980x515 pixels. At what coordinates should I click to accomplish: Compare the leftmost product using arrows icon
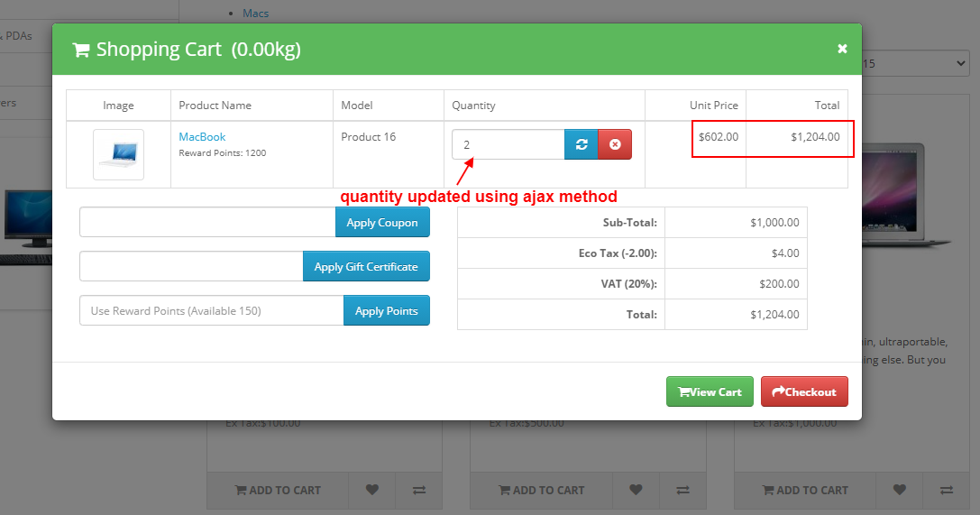[419, 490]
